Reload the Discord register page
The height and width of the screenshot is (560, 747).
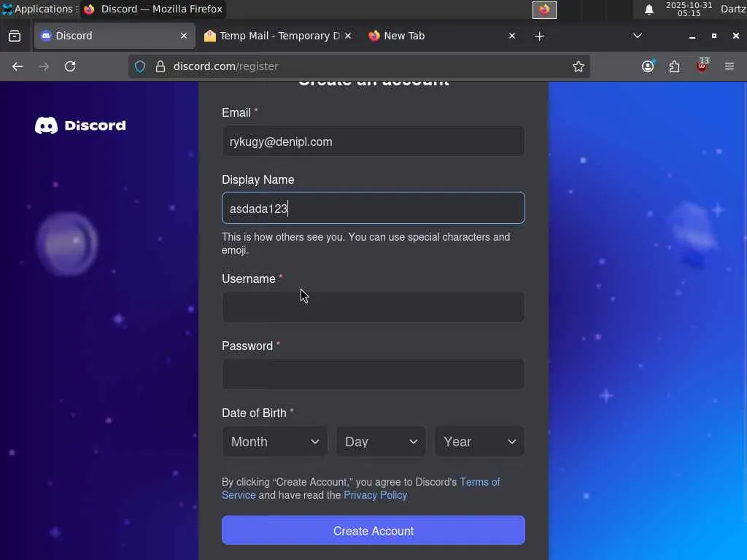tap(70, 66)
